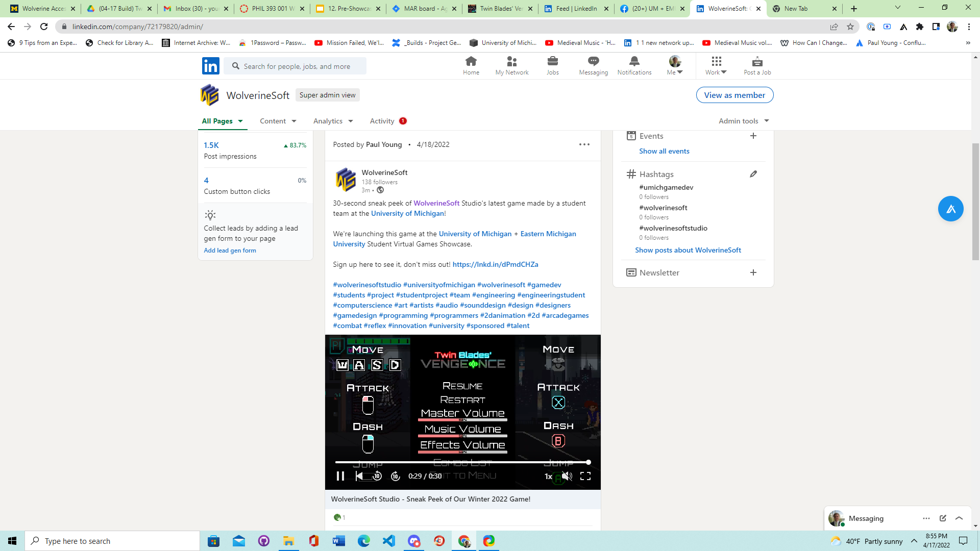Click the #umichgamedev hashtag
This screenshot has width=980, height=551.
[666, 187]
